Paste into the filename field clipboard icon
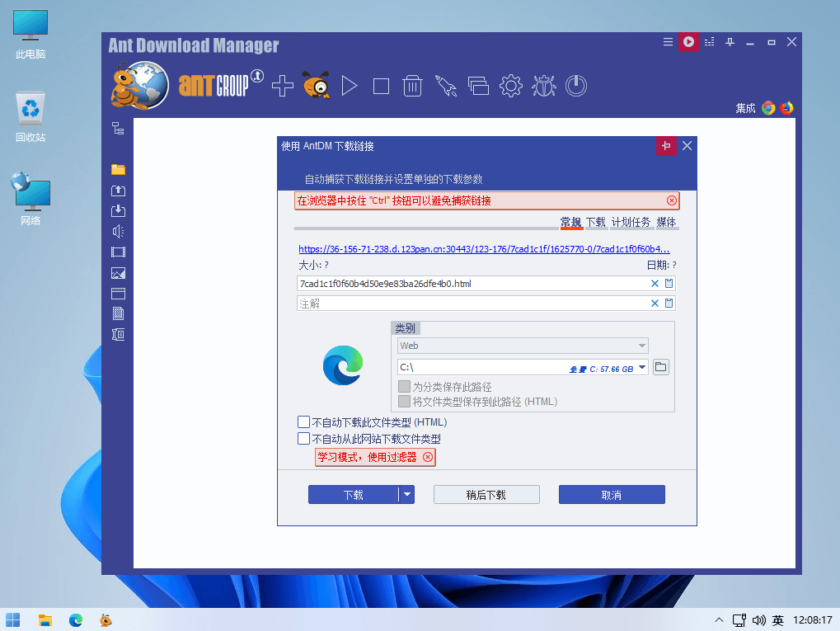This screenshot has height=631, width=840. 669,283
